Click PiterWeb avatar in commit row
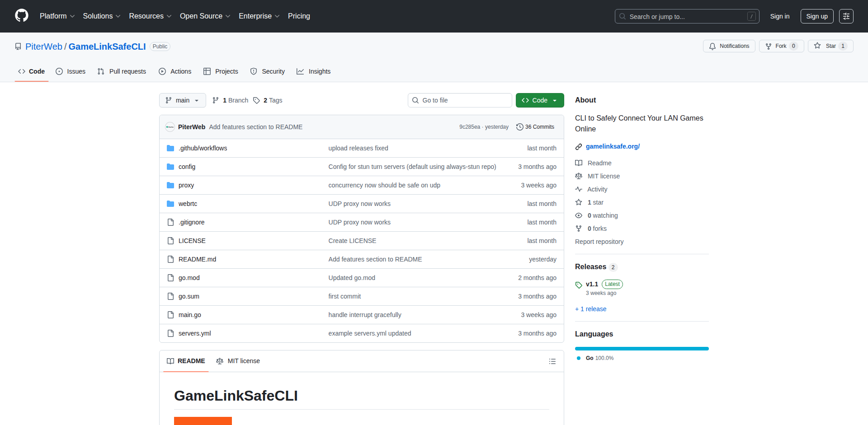 click(x=170, y=127)
